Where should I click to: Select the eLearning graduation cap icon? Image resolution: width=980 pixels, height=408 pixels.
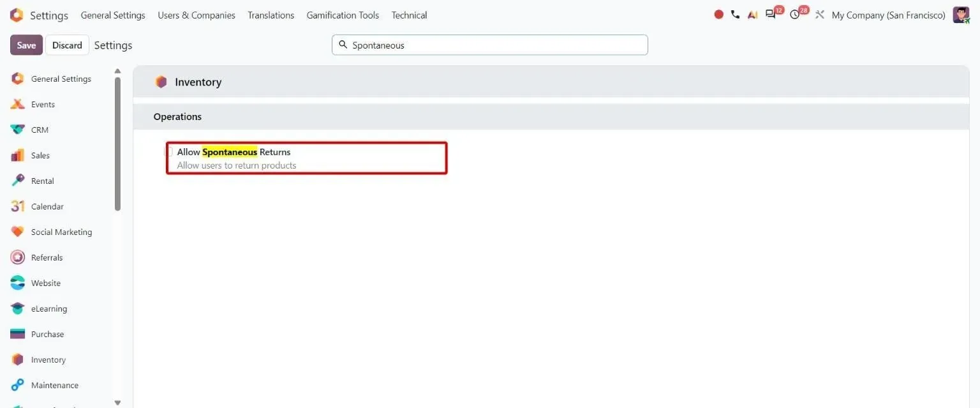pyautogui.click(x=18, y=308)
